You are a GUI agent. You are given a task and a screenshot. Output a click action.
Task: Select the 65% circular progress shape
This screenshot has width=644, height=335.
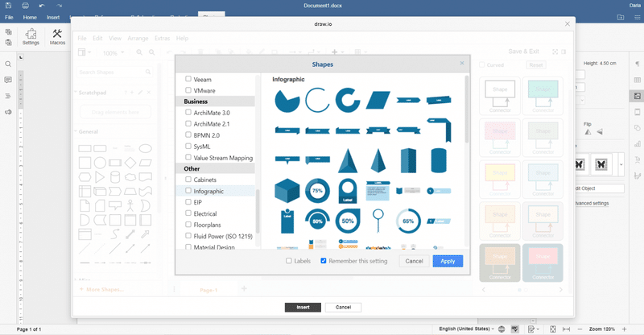[408, 221]
